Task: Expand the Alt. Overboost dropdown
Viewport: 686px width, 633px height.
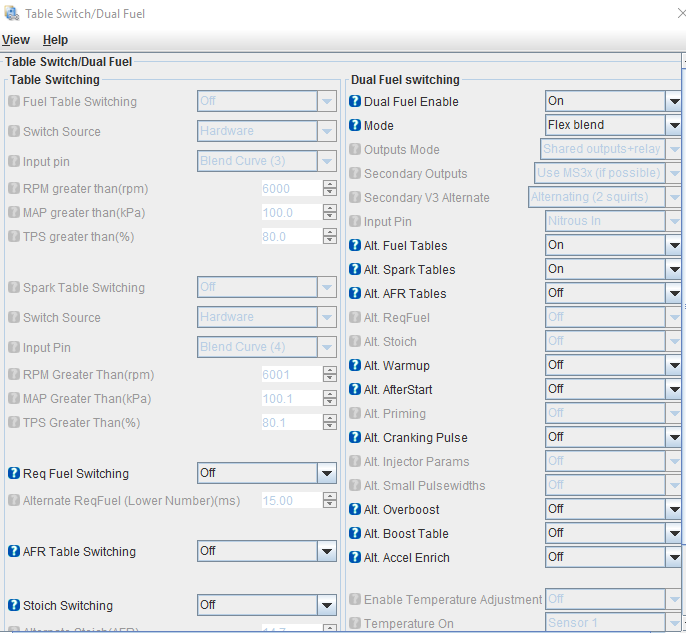Action: pyautogui.click(x=613, y=509)
